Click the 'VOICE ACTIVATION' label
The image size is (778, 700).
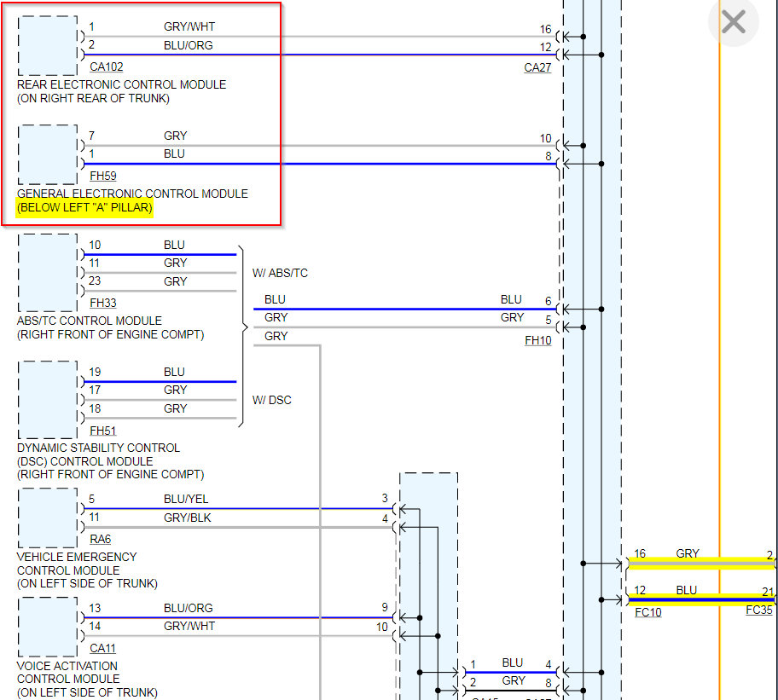(x=67, y=666)
